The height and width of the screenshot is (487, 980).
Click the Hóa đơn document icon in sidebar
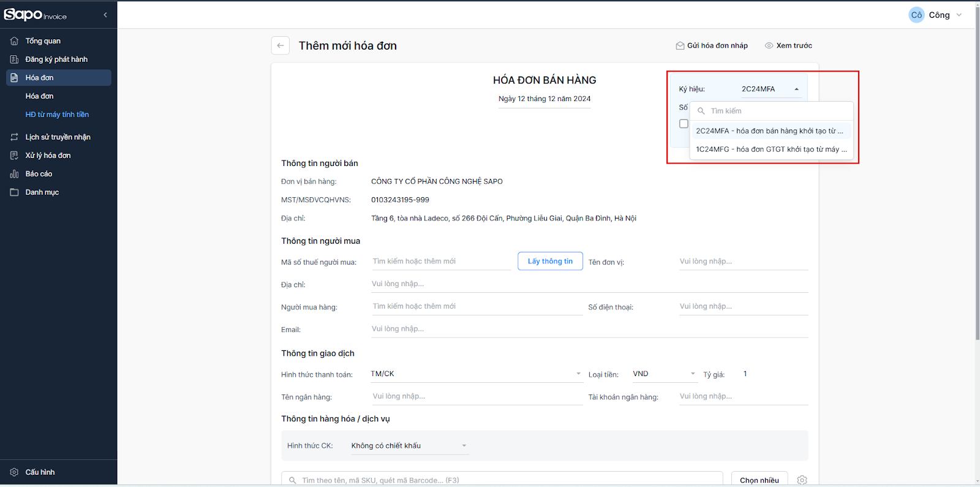coord(14,78)
